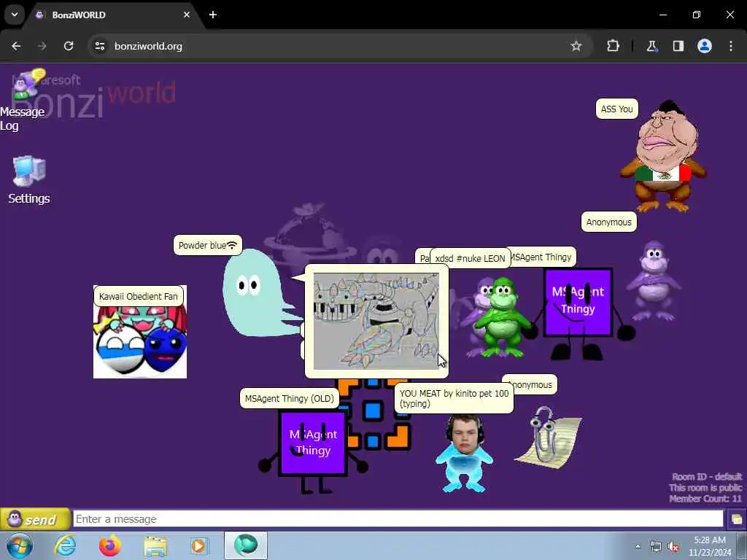Close the BonziWORLD tab
This screenshot has width=747, height=560.
click(187, 15)
